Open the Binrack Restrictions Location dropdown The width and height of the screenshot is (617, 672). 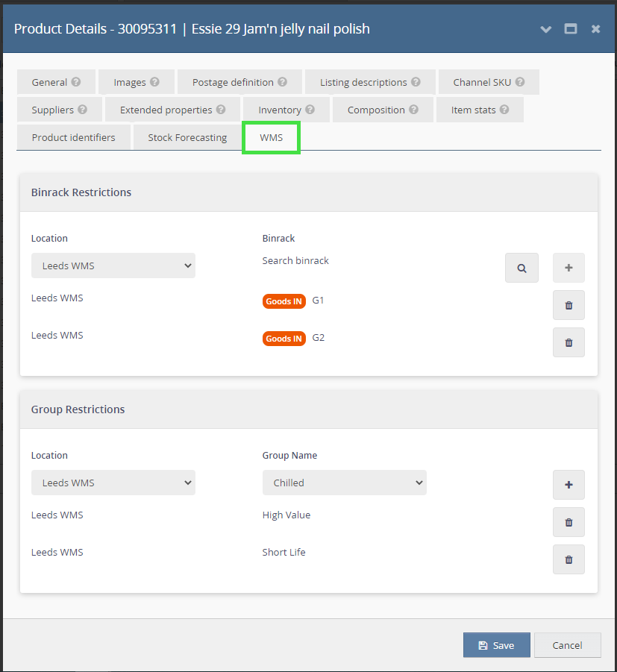point(113,266)
